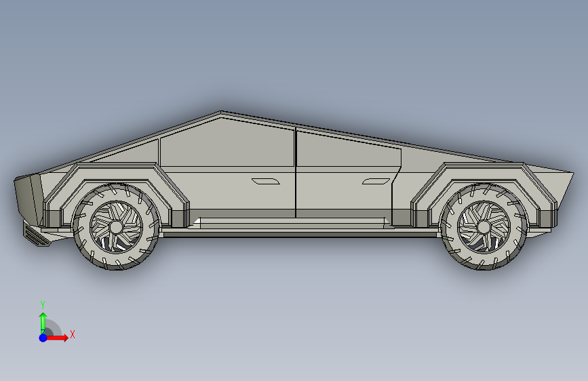Select the front wheel arch fender flare
Image resolution: width=588 pixels, height=381 pixels.
[116, 171]
